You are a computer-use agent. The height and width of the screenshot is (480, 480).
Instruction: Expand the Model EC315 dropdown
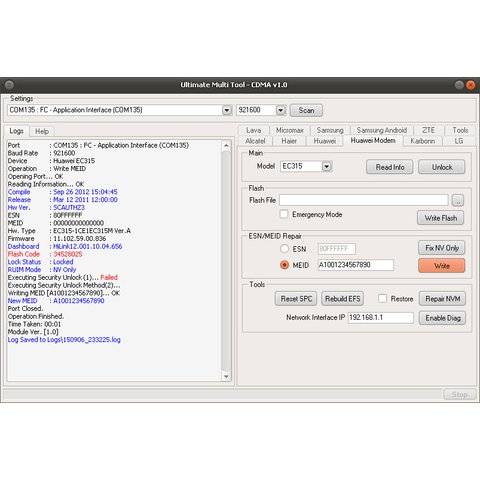click(x=327, y=166)
